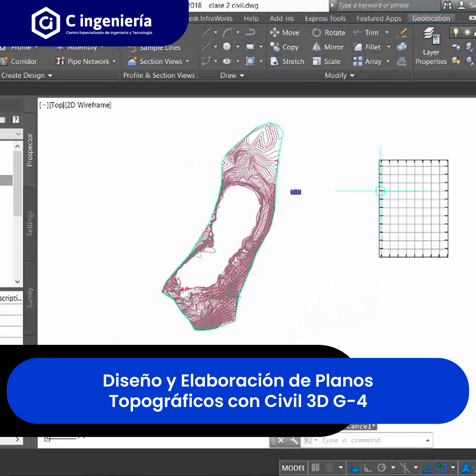Select the Rectangle draw tool
This screenshot has width=476, height=476.
pos(250,47)
